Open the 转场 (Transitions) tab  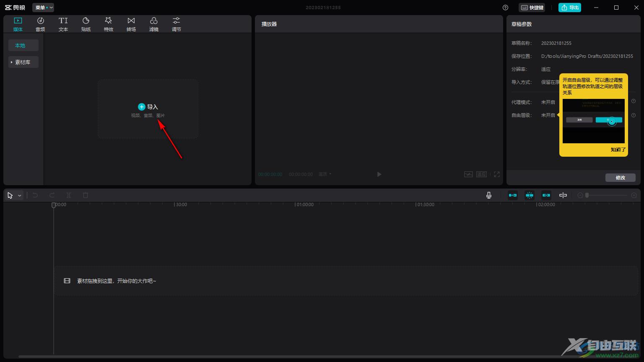pos(131,24)
